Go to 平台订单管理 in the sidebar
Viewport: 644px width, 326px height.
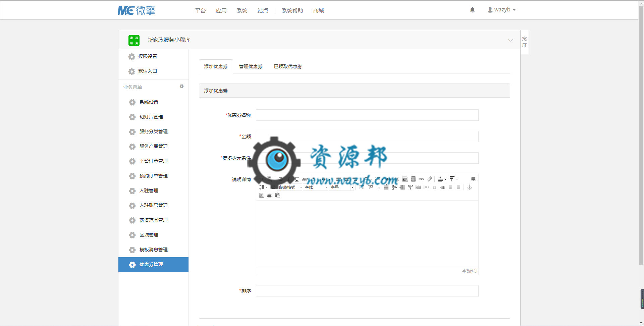[153, 161]
